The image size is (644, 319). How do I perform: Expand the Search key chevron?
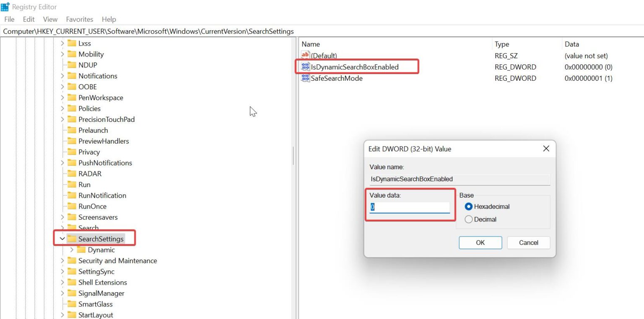(62, 227)
